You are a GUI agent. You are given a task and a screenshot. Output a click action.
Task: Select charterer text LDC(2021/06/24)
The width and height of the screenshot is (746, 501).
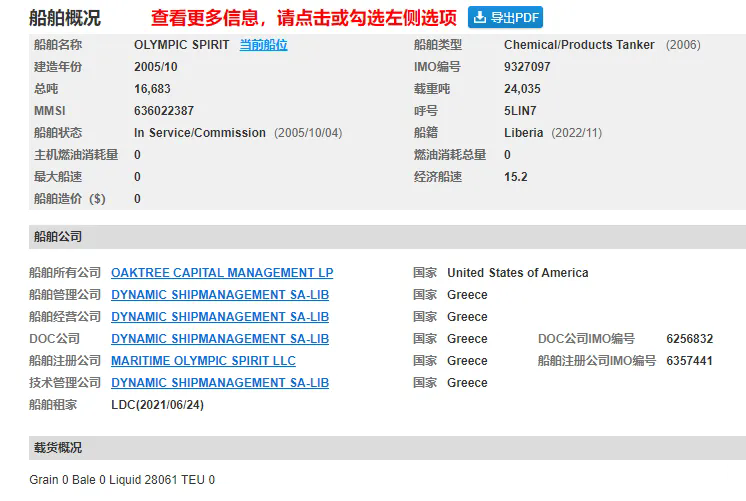click(157, 405)
